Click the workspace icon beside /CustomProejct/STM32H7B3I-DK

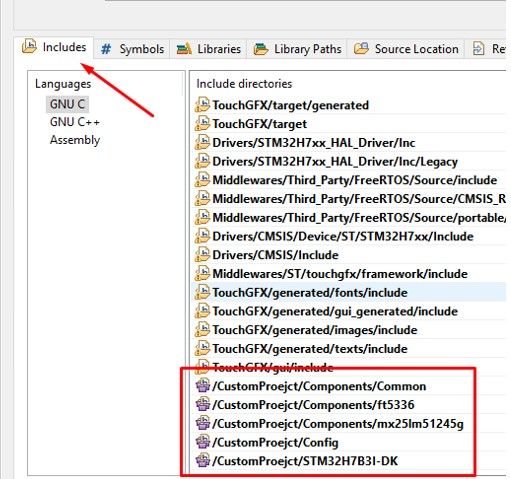click(x=203, y=460)
